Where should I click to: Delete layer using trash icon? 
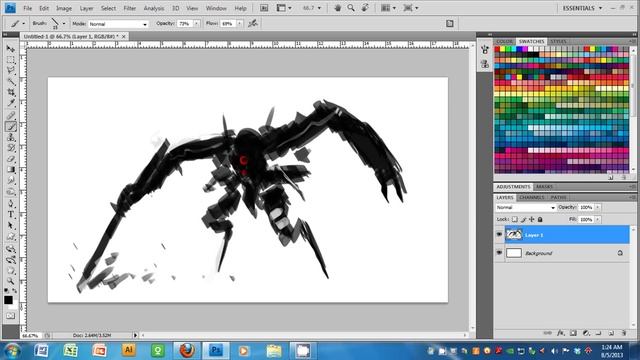pos(624,333)
